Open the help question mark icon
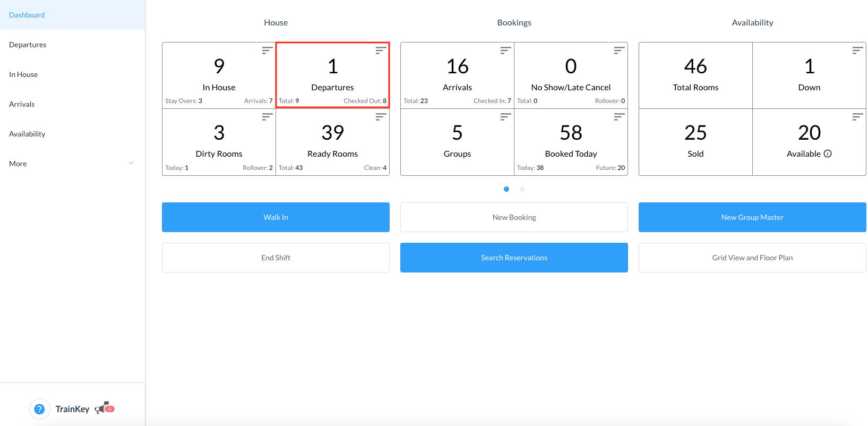 coord(39,409)
